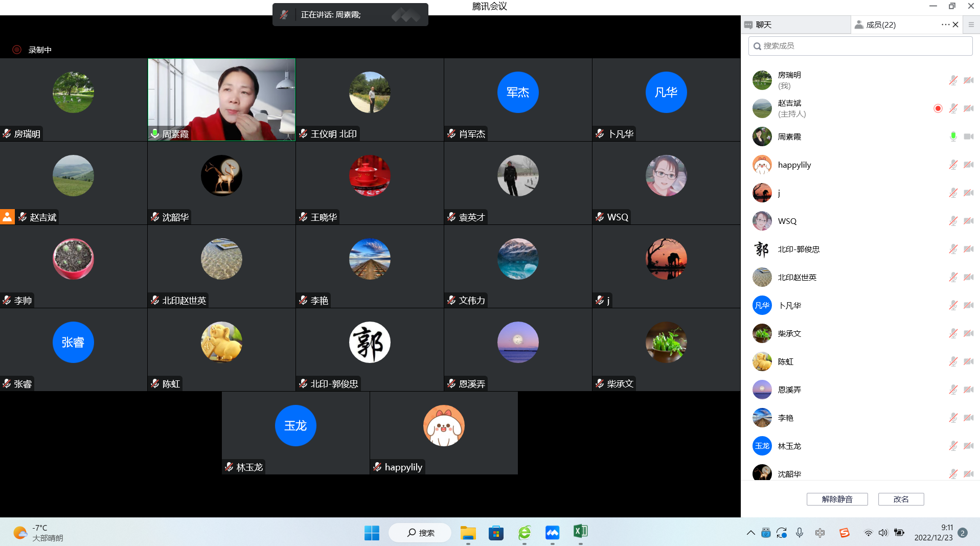Toggle camera icon for 房瑞明 in member list
Screen dimensions: 980x546
click(x=968, y=80)
